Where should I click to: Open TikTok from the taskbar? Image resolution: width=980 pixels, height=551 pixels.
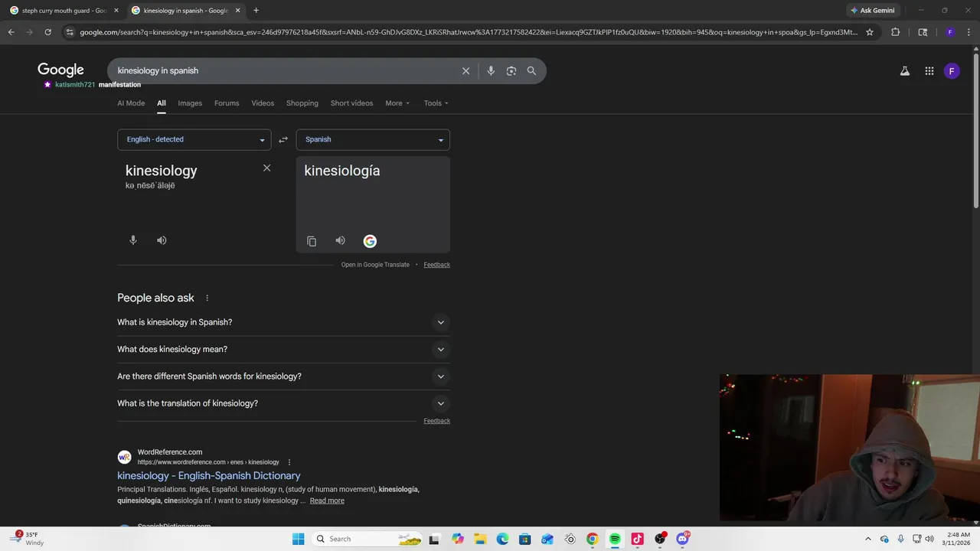[x=637, y=539]
